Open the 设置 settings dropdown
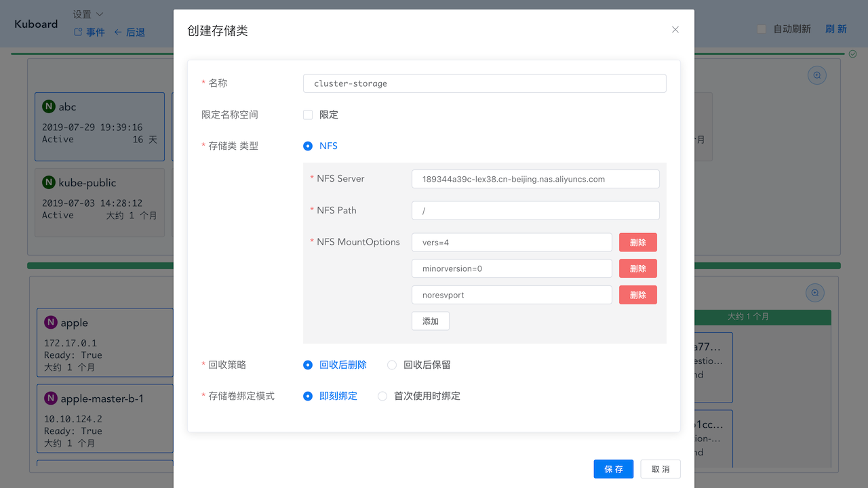868x488 pixels. 83,14
